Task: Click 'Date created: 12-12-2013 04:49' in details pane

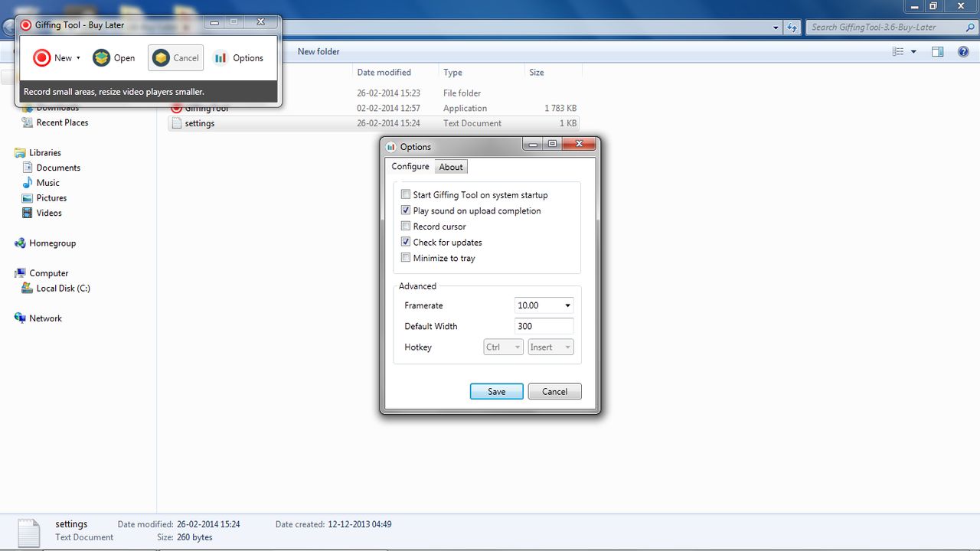Action: [x=334, y=524]
